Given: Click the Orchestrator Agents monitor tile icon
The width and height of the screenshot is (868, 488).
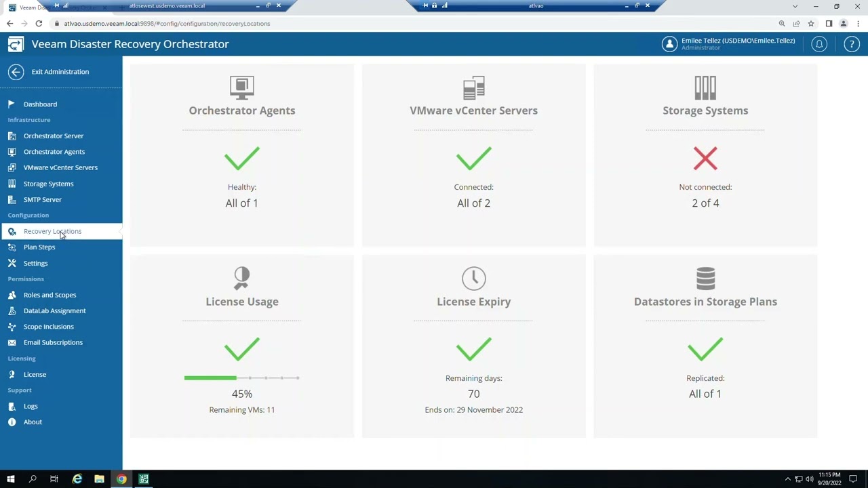Looking at the screenshot, I should point(242,87).
